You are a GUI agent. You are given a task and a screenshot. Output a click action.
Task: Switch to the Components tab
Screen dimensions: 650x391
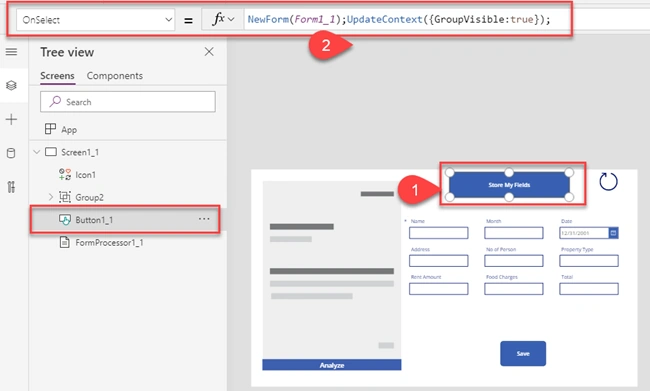tap(114, 76)
